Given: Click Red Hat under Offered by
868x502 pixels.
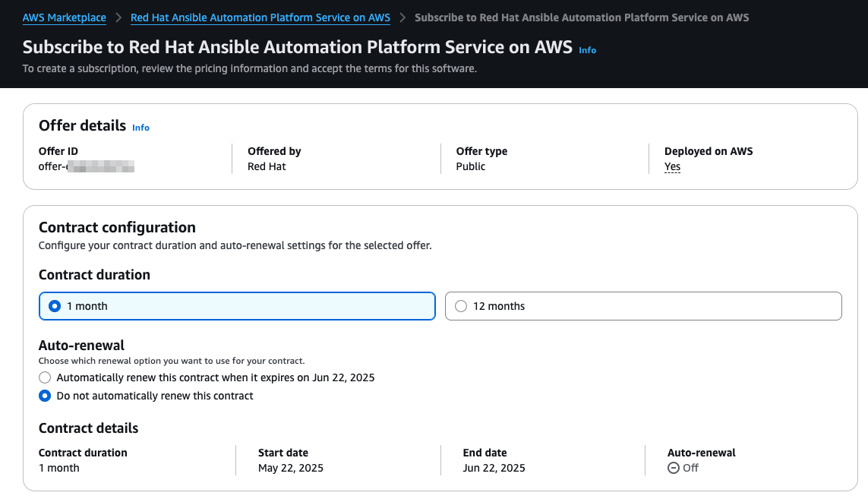Looking at the screenshot, I should (267, 166).
